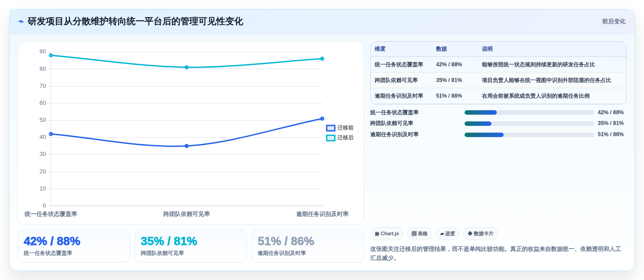Image resolution: width=644 pixels, height=280 pixels.
Task: Click table value 35% / 81%
Action: coord(449,80)
